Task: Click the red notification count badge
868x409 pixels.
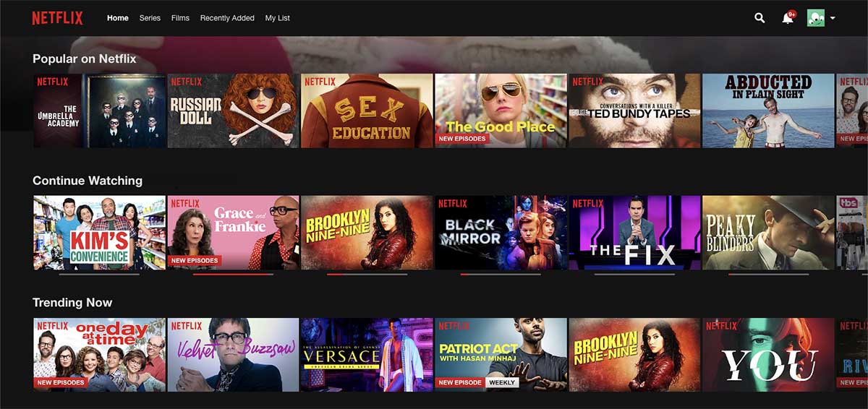Action: click(792, 14)
